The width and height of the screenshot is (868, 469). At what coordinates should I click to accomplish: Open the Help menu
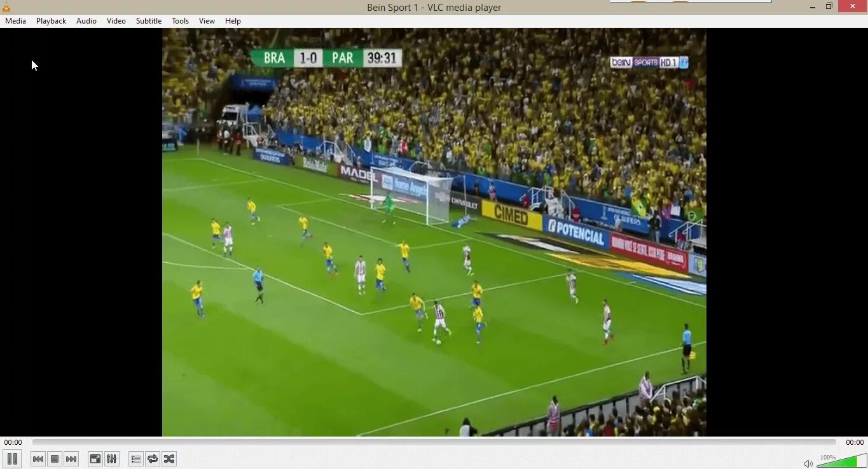[x=233, y=20]
